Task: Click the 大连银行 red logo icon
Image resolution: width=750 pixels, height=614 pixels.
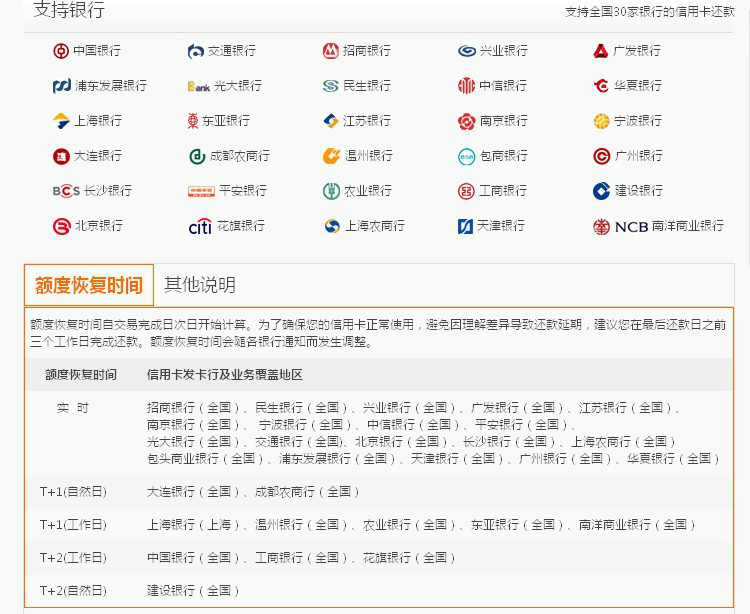Action: [61, 156]
